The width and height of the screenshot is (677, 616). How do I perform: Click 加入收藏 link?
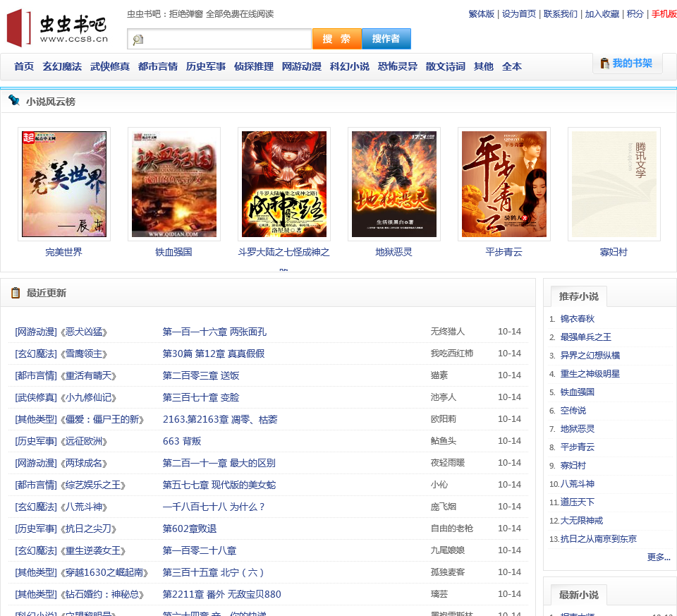(602, 14)
